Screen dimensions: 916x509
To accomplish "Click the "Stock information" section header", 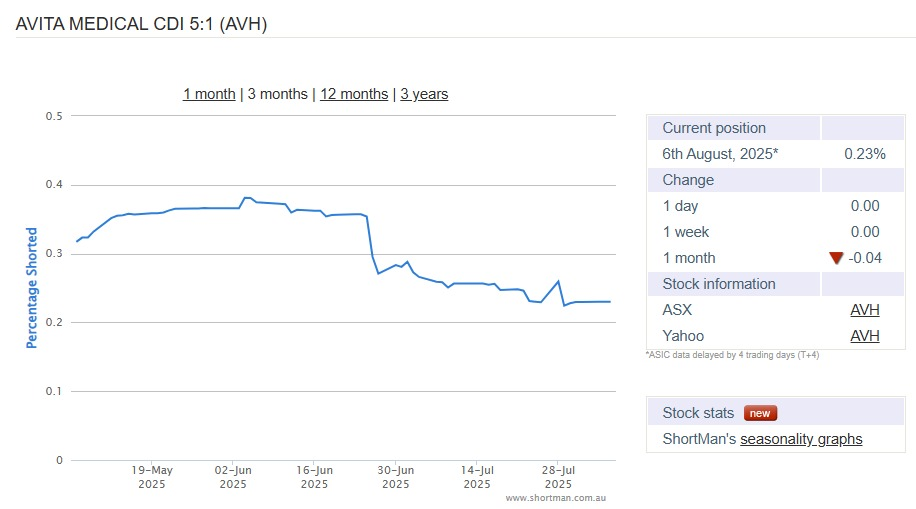I will click(x=719, y=284).
